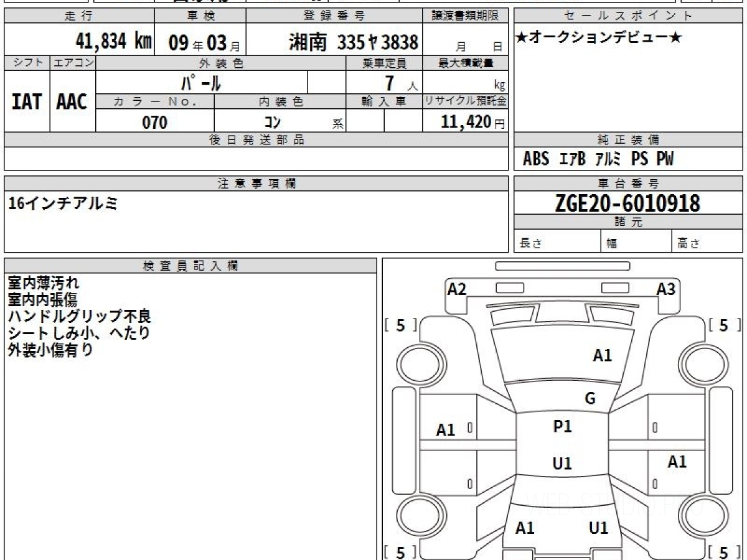
Task: Click the 輸入車 header cell
Action: pyautogui.click(x=384, y=101)
